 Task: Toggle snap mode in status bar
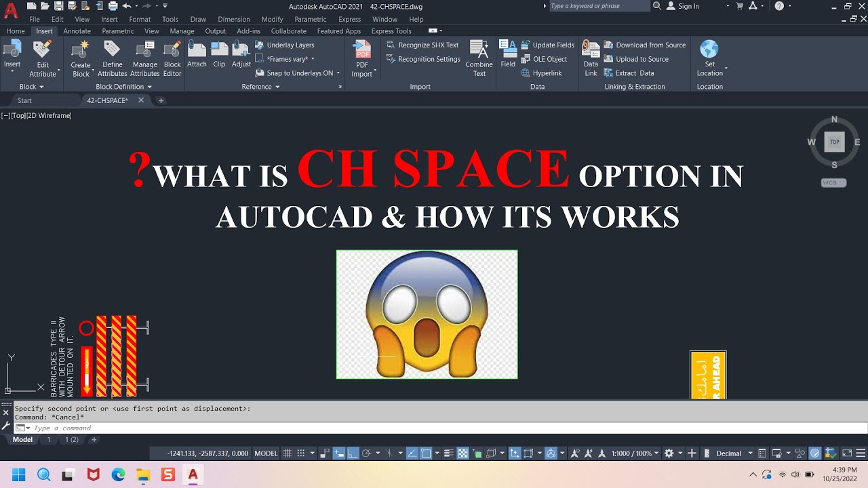coord(301,453)
